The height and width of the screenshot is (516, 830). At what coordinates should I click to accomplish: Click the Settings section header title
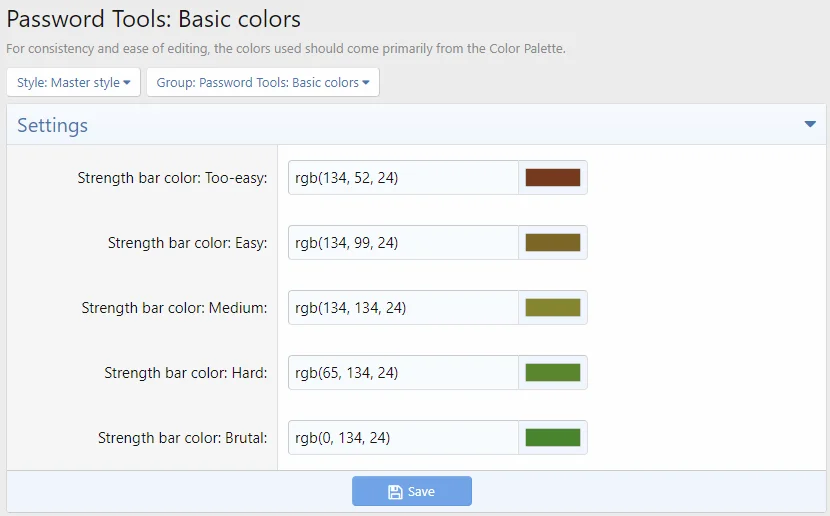click(53, 126)
